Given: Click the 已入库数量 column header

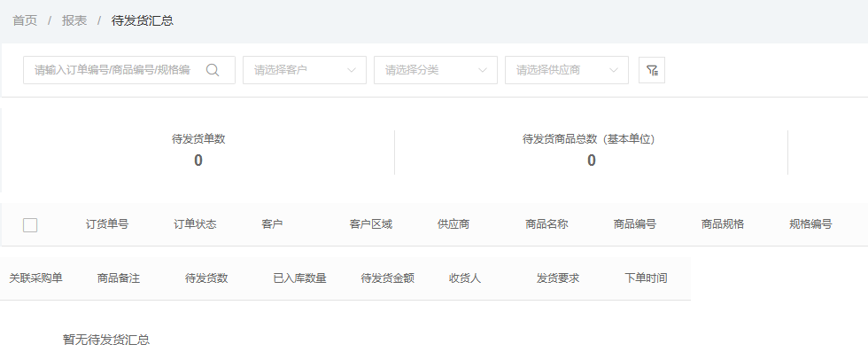Looking at the screenshot, I should 299,278.
